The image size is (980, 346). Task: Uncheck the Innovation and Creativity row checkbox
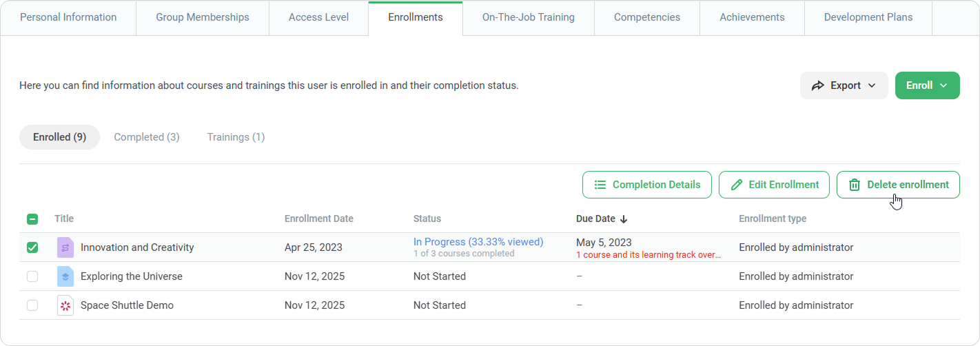pos(32,247)
